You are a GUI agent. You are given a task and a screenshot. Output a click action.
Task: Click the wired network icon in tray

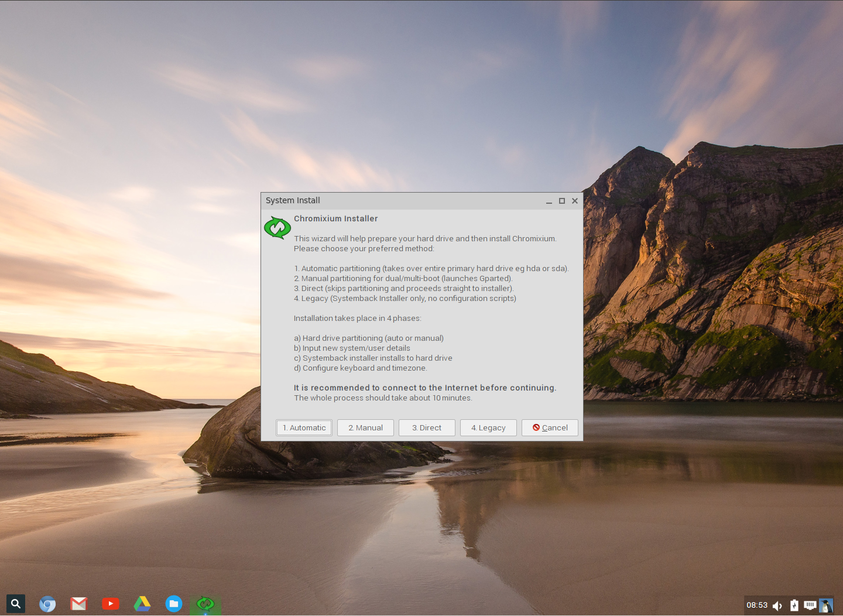tap(810, 605)
